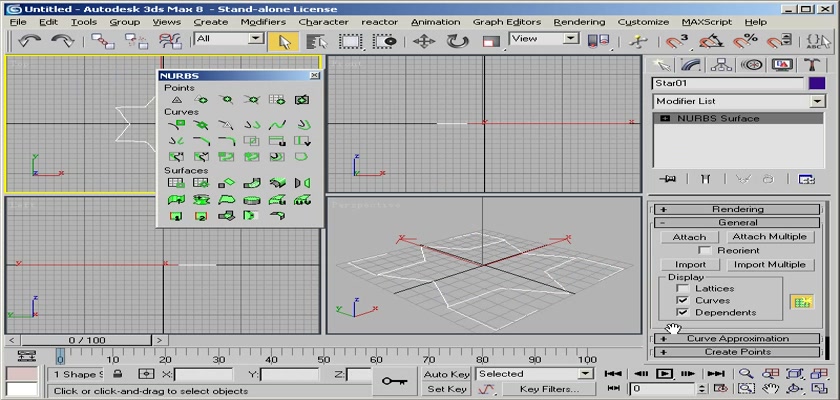Activate the Select and Rotate tool
Image resolution: width=840 pixels, height=400 pixels.
[x=458, y=41]
